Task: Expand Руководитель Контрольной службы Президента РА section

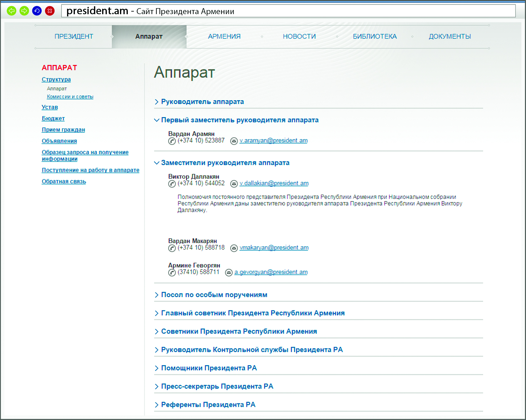Action: tap(249, 350)
